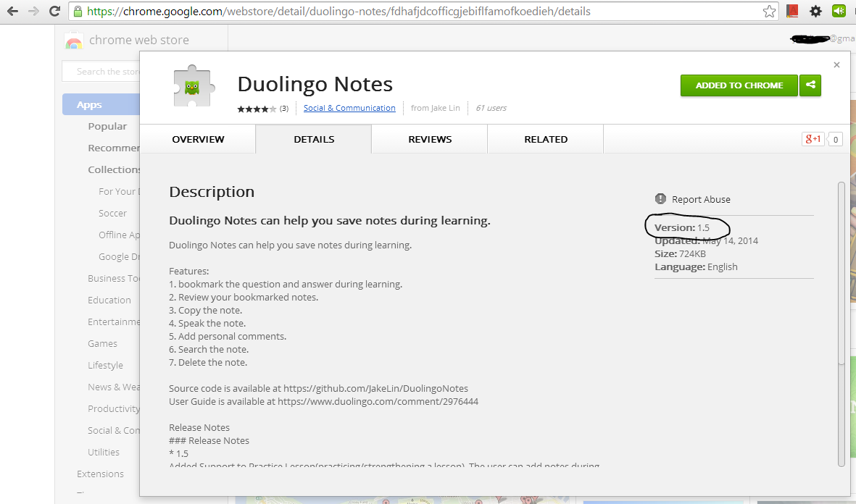Click the Report Abuse link
This screenshot has width=856, height=504.
(701, 199)
